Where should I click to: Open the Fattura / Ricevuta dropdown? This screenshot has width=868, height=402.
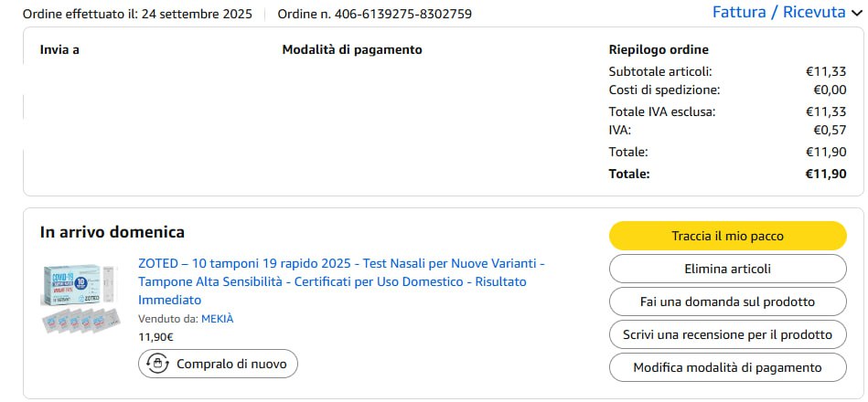click(778, 12)
